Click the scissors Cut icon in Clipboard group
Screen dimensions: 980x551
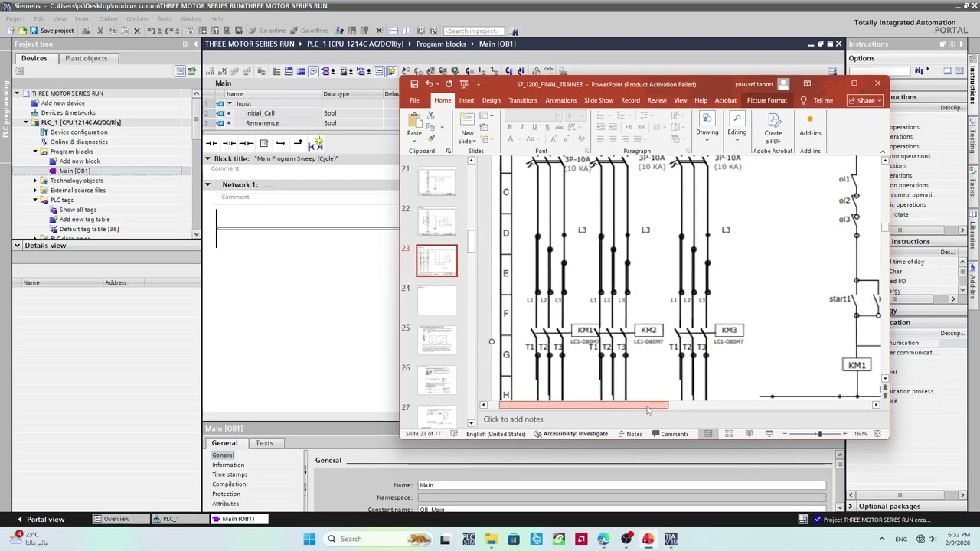(x=431, y=116)
